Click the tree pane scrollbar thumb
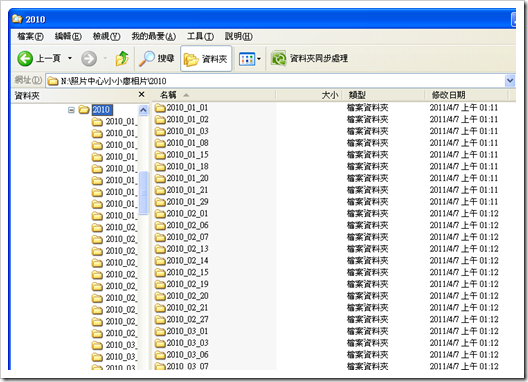 tap(143, 193)
